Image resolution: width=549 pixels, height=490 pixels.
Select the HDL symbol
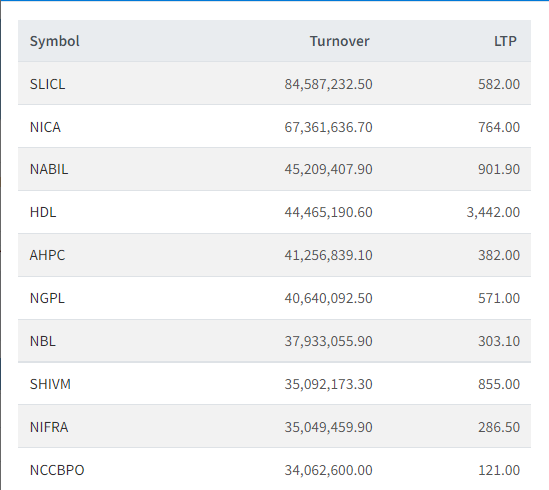(43, 212)
